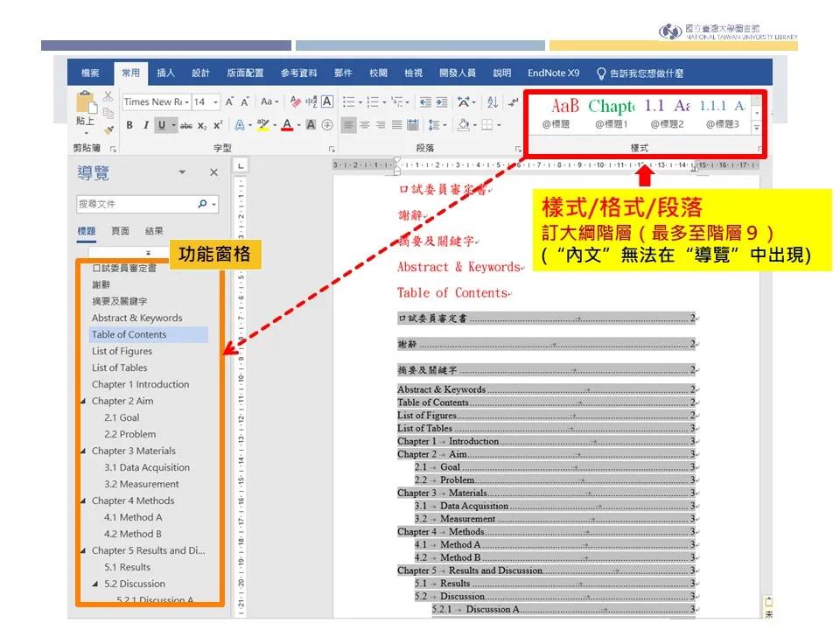Collapse Chapter 2 Aim in navigation pane
The width and height of the screenshot is (840, 630).
[85, 401]
